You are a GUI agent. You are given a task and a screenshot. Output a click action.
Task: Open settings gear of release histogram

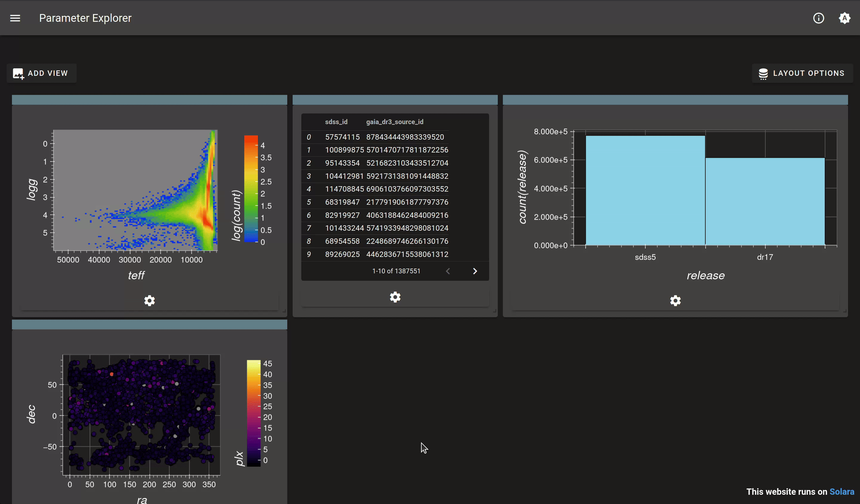pos(675,300)
